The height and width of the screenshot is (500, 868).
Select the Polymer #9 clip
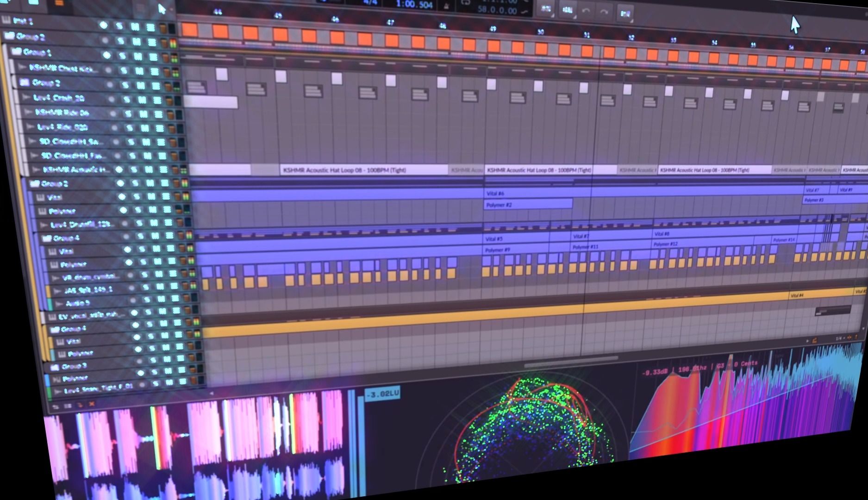tap(517, 250)
